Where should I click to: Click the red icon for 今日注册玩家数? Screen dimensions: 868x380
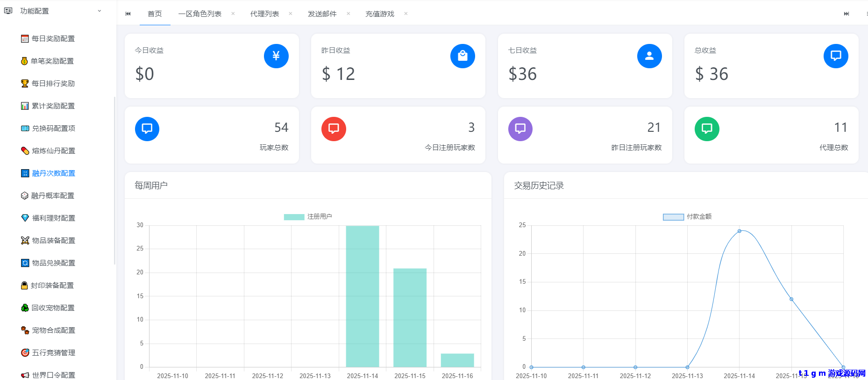[334, 129]
